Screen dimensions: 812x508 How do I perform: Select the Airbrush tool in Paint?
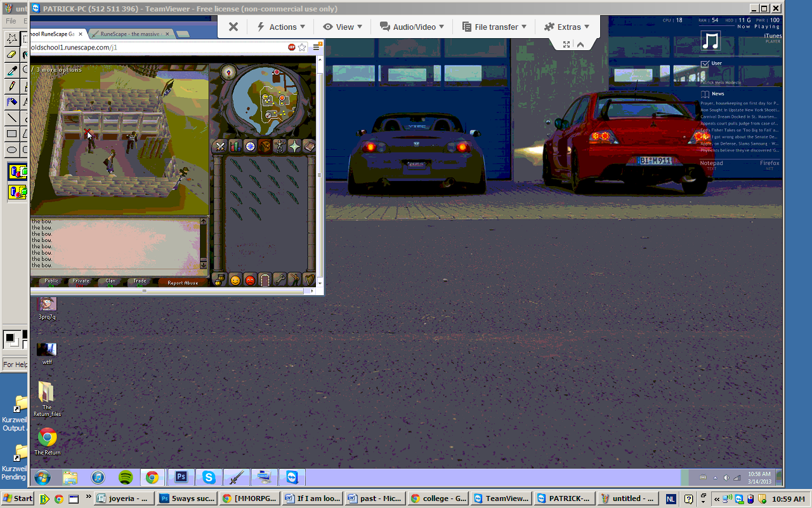[x=11, y=102]
